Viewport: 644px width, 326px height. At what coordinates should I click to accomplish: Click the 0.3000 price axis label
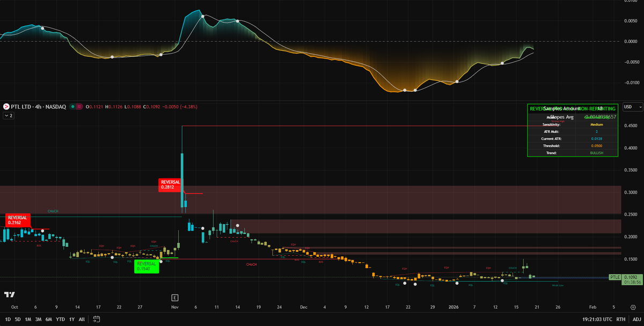pyautogui.click(x=631, y=192)
